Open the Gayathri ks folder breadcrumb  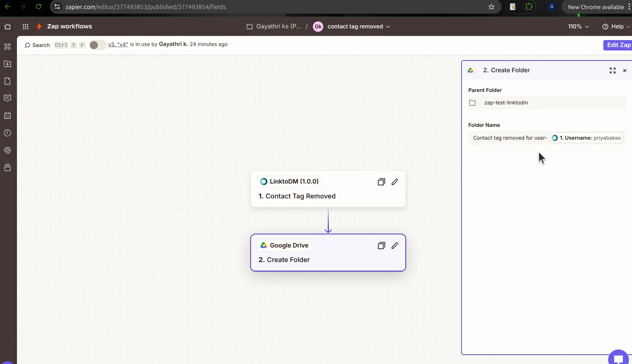pyautogui.click(x=274, y=27)
